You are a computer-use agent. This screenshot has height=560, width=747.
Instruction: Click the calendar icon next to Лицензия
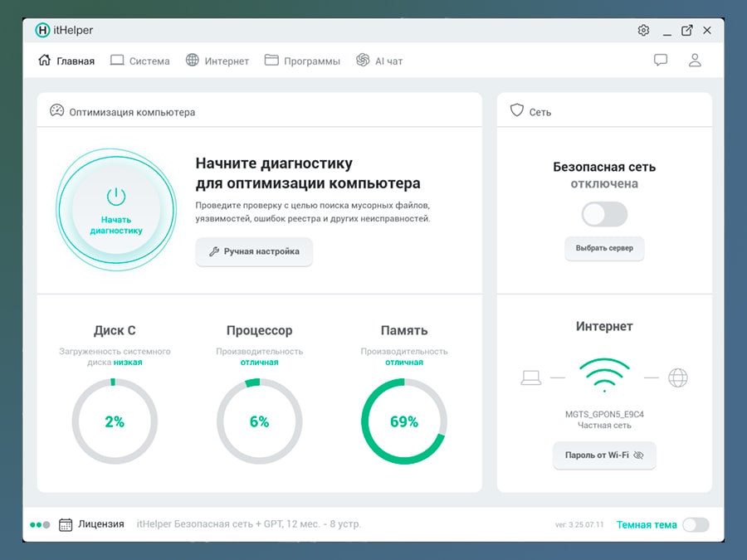click(x=66, y=524)
